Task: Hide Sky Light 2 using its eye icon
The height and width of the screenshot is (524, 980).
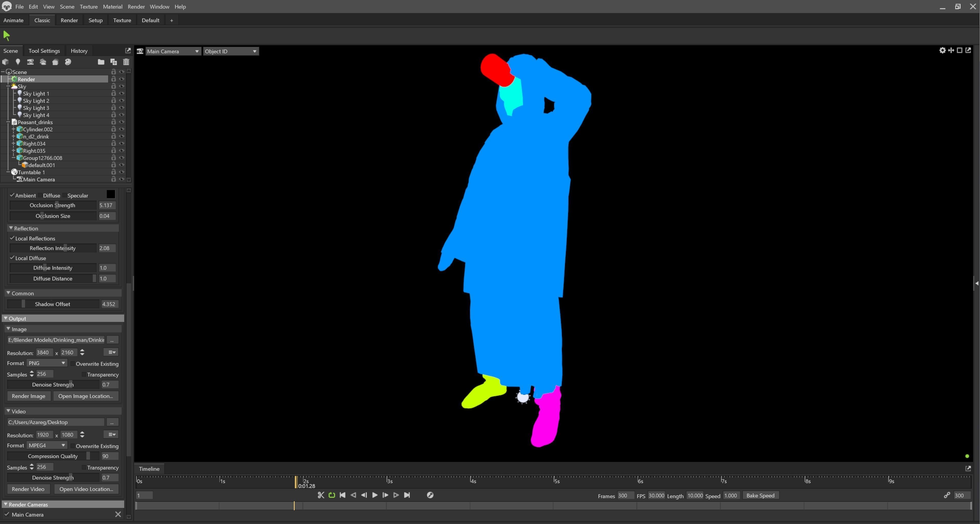Action: [122, 101]
